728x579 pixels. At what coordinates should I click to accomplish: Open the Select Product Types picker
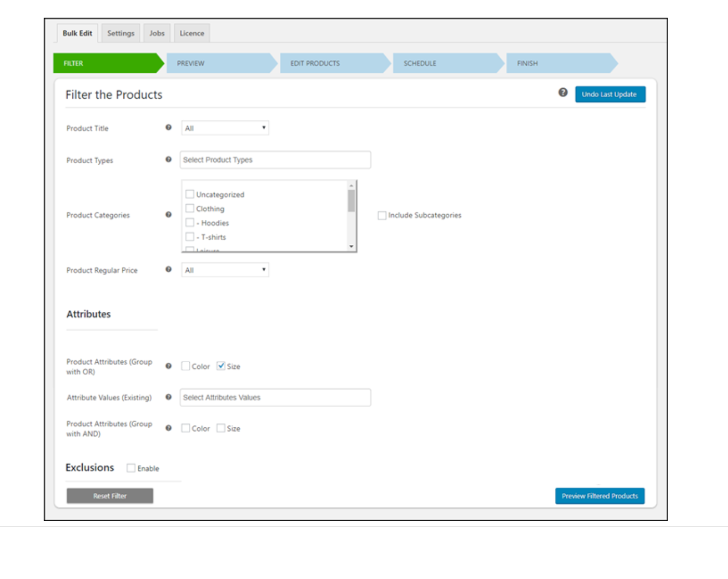click(275, 160)
